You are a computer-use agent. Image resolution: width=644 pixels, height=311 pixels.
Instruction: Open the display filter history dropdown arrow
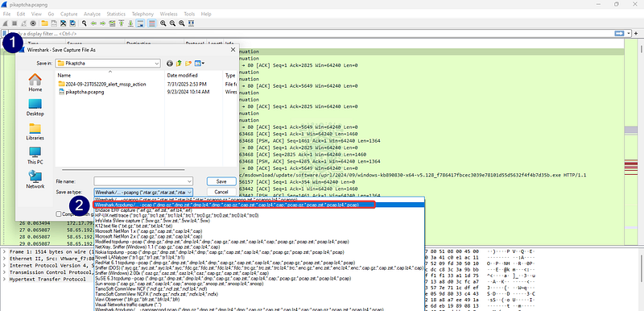[x=629, y=33]
